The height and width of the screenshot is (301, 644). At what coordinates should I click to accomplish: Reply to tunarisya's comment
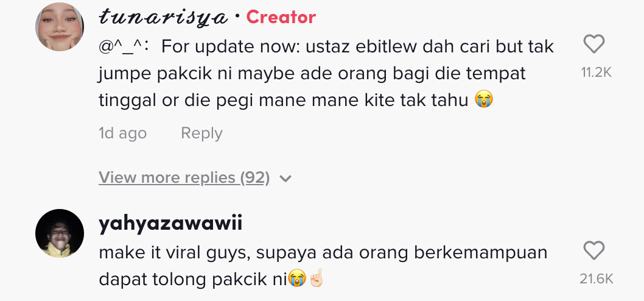tap(201, 133)
